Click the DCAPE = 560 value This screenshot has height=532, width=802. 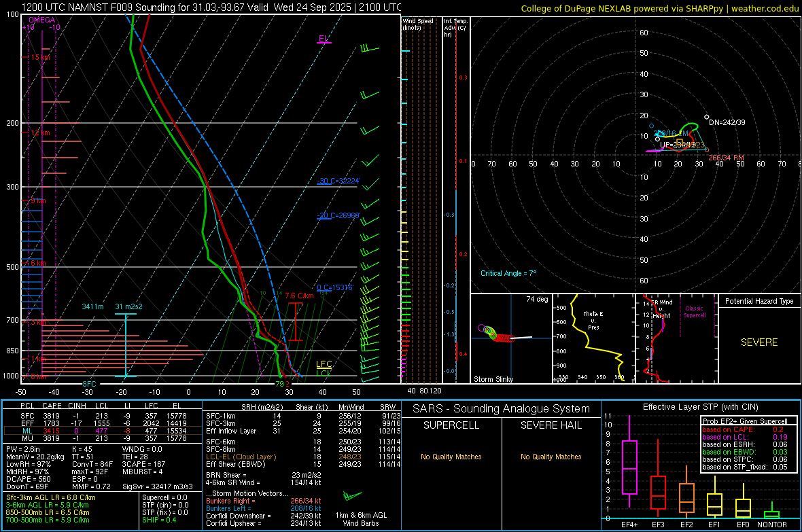[28, 479]
